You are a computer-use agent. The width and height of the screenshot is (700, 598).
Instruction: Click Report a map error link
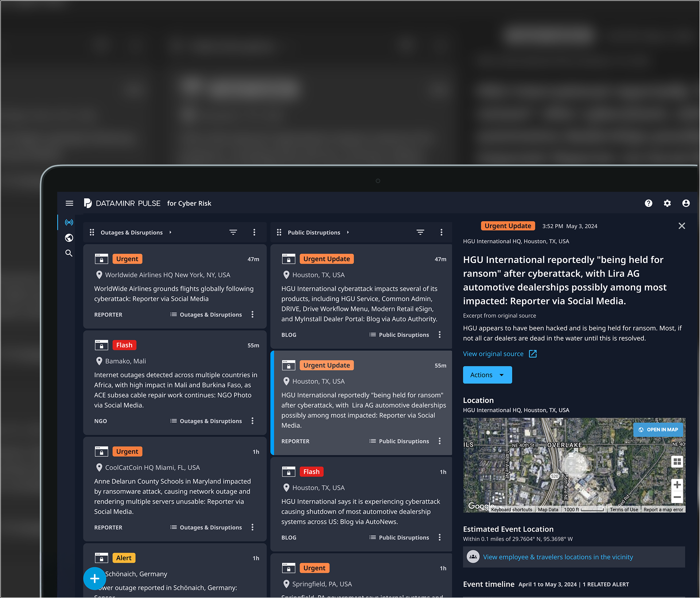click(x=663, y=509)
